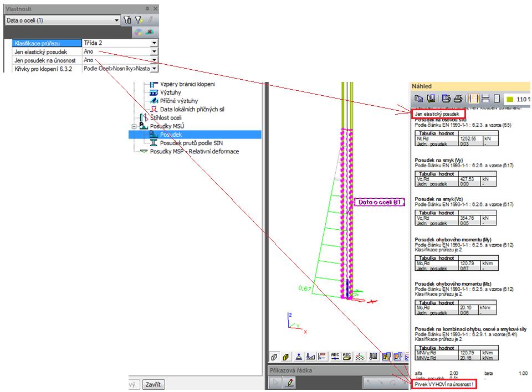Toggle fit page width icon in Náhled

[x=473, y=99]
